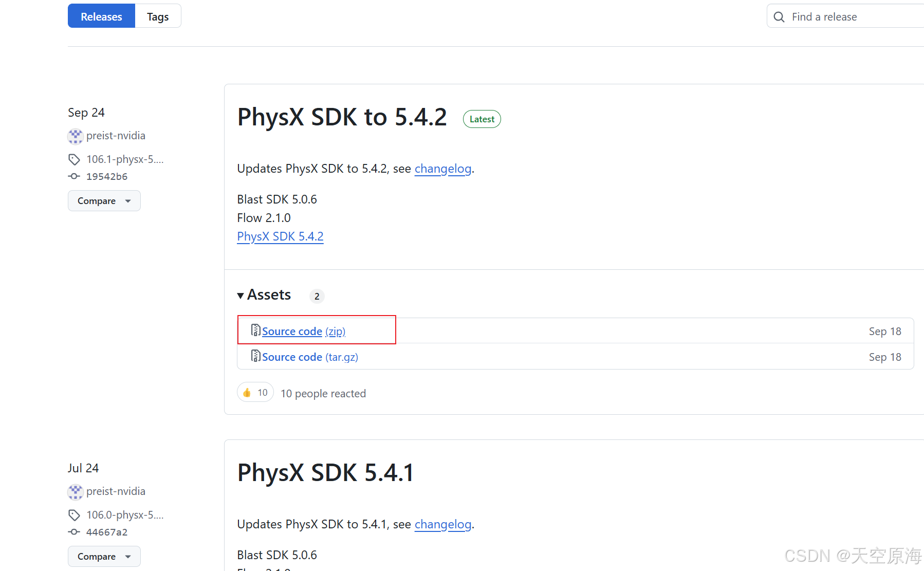Viewport: 924px width, 571px height.
Task: Click the assets count badge 2
Action: click(x=317, y=296)
